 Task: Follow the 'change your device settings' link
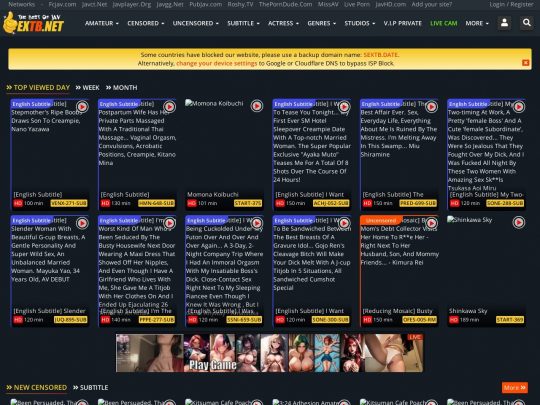217,63
